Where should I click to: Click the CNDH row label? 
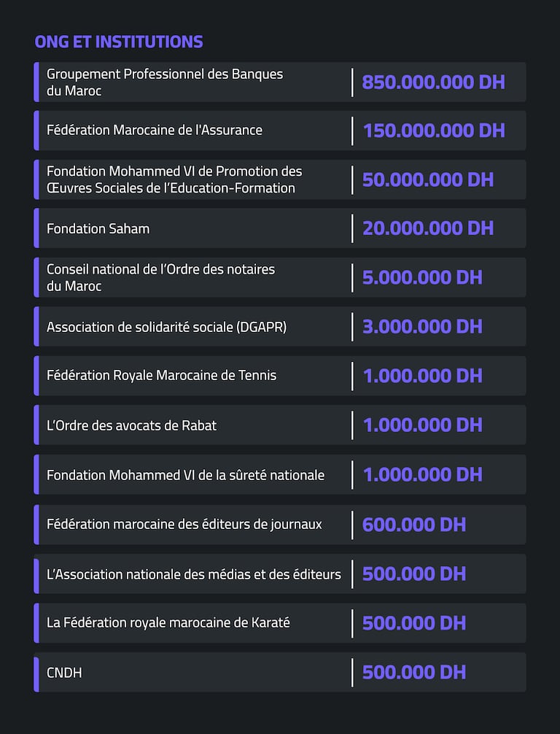pyautogui.click(x=64, y=673)
